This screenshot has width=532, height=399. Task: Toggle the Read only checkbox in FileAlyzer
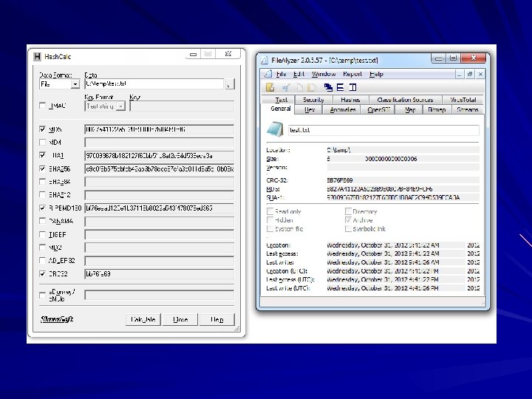(x=270, y=211)
